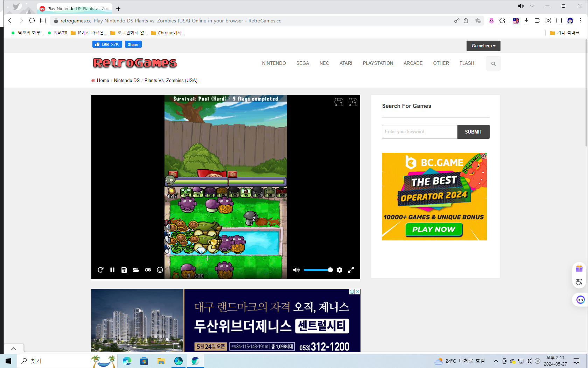Go to the RetroGames logo homepage
The image size is (588, 368).
click(x=135, y=63)
